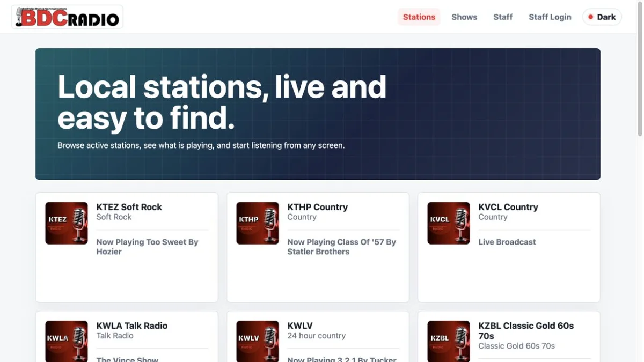Open the Staff nav tab
644x362 pixels.
(503, 17)
